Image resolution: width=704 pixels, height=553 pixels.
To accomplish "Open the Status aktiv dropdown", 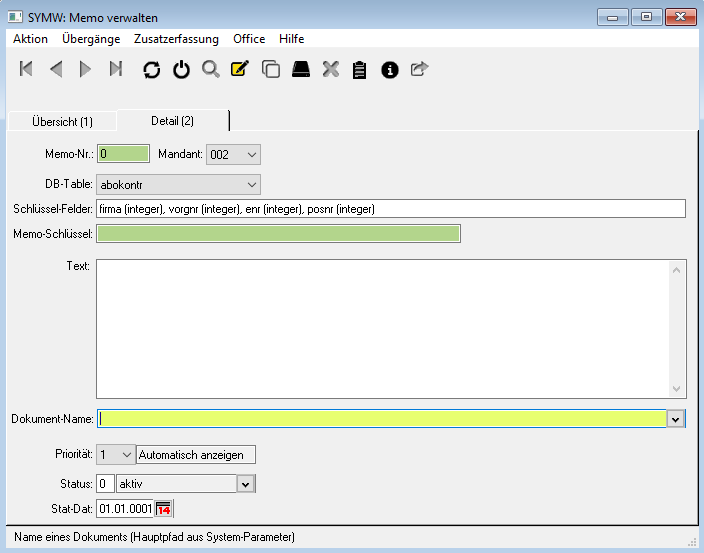I will click(244, 484).
